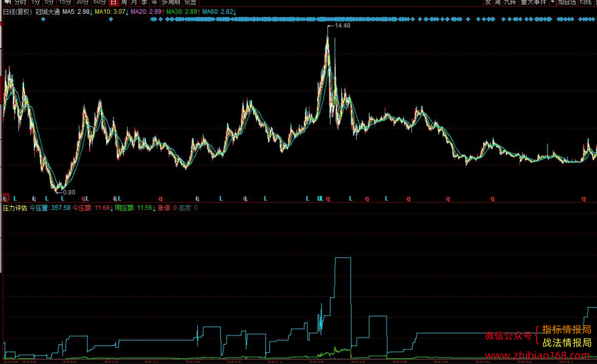Expand the dropdown arrow beside 重大事件
This screenshot has height=364, width=597.
point(553,2)
